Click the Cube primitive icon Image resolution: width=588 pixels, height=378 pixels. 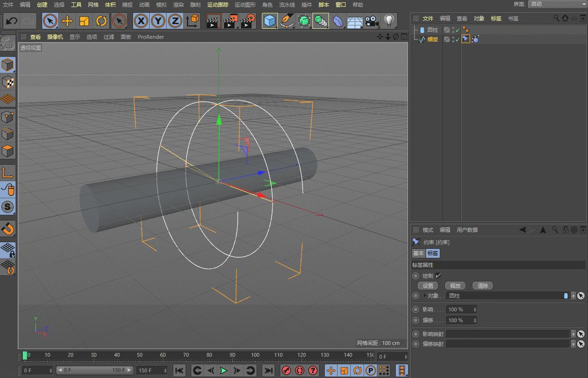pos(269,21)
